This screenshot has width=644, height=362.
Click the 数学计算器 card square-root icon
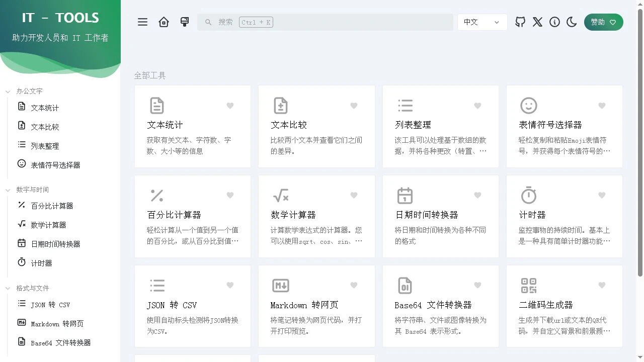281,195
